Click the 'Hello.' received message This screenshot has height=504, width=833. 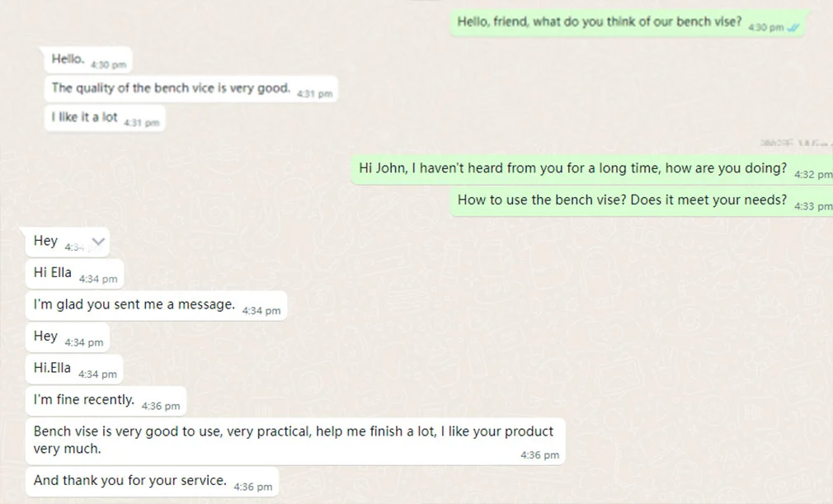[x=68, y=59]
